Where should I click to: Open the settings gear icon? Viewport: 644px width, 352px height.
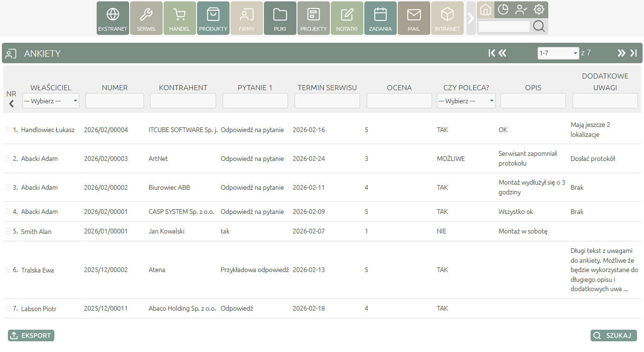click(539, 9)
